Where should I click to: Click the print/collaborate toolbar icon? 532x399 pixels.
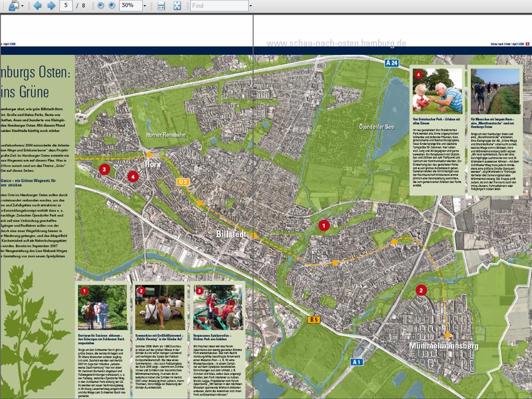click(x=12, y=6)
